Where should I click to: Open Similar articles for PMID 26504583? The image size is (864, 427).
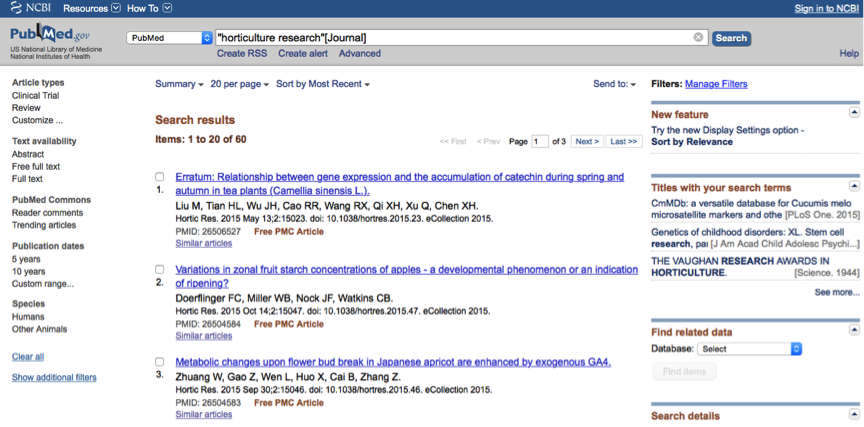pyautogui.click(x=204, y=414)
